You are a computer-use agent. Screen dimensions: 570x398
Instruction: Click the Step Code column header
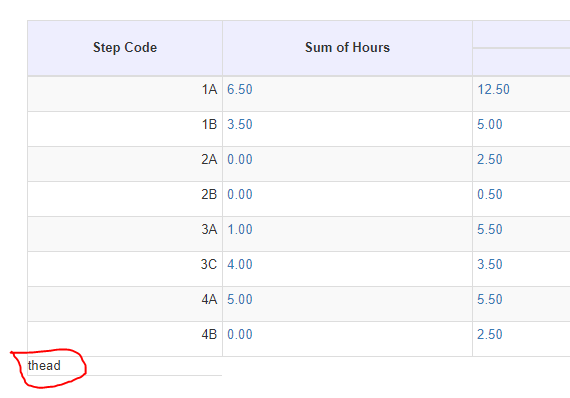point(125,48)
